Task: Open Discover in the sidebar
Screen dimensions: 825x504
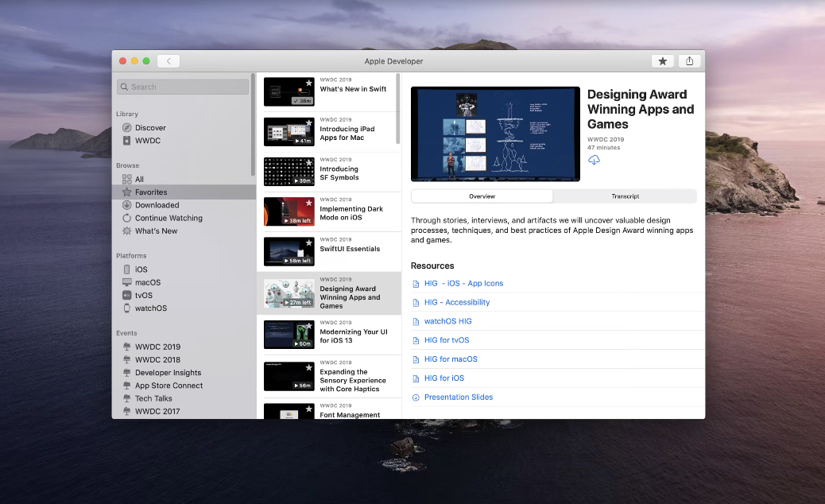Action: pyautogui.click(x=150, y=127)
